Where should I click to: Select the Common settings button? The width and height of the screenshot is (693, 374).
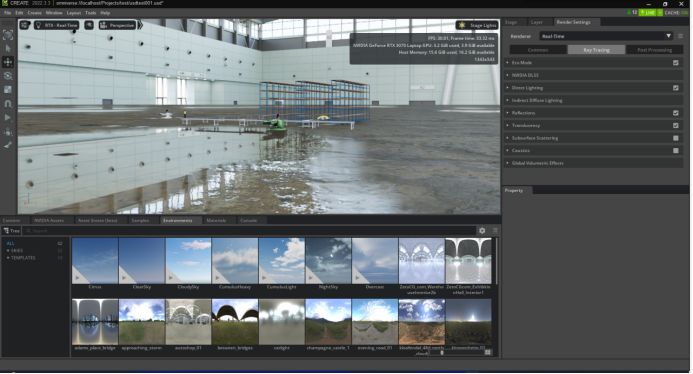(538, 50)
